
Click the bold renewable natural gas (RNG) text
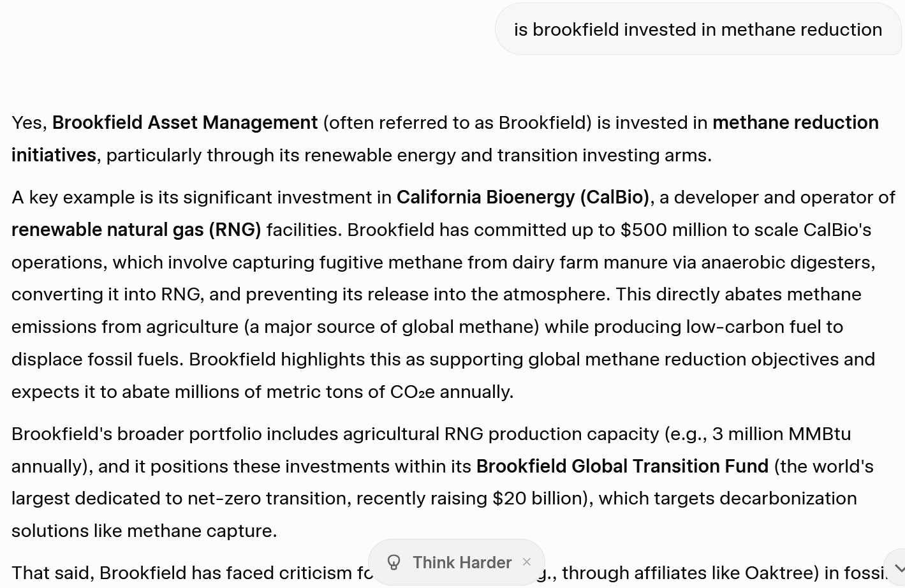136,230
